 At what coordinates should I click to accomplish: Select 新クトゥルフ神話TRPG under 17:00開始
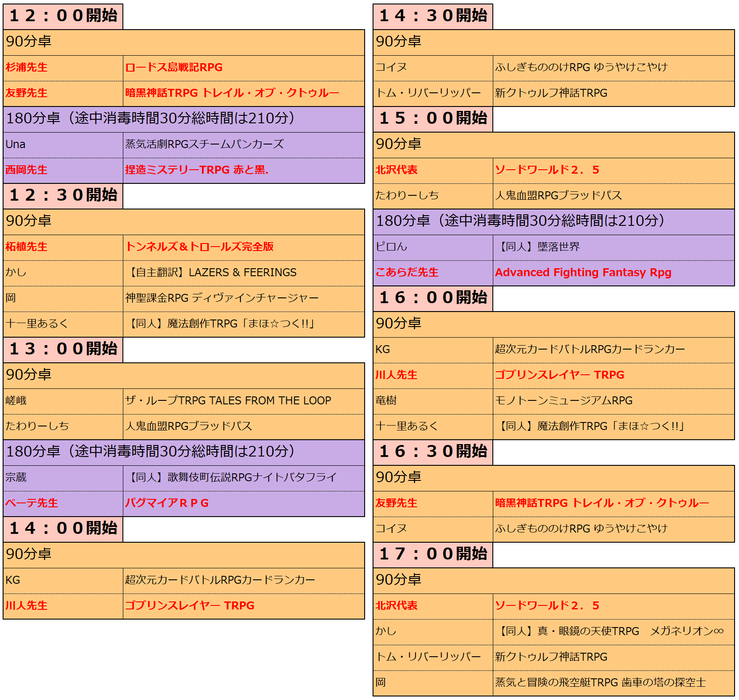(551, 657)
